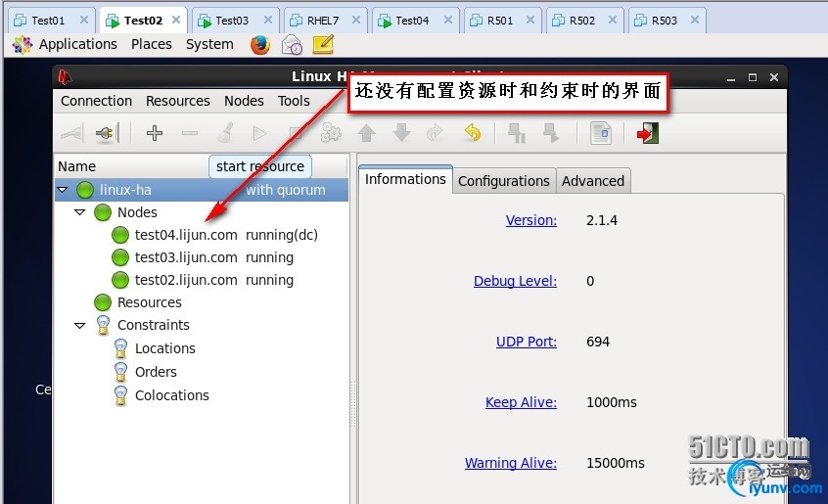
Task: Click the move-down arrow toolbar icon
Action: pos(402,133)
